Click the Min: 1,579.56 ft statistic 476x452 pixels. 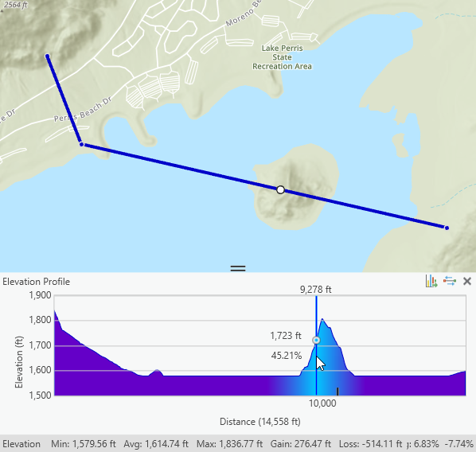click(84, 444)
